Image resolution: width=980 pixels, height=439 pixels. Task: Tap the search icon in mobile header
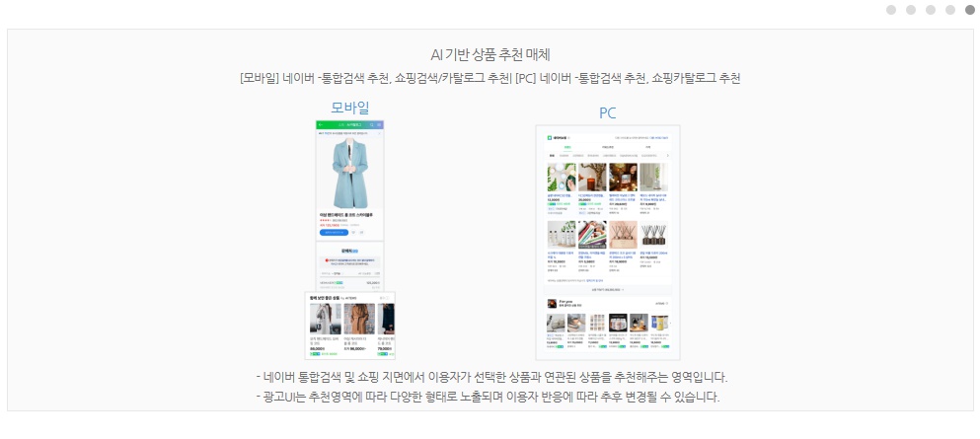point(372,125)
